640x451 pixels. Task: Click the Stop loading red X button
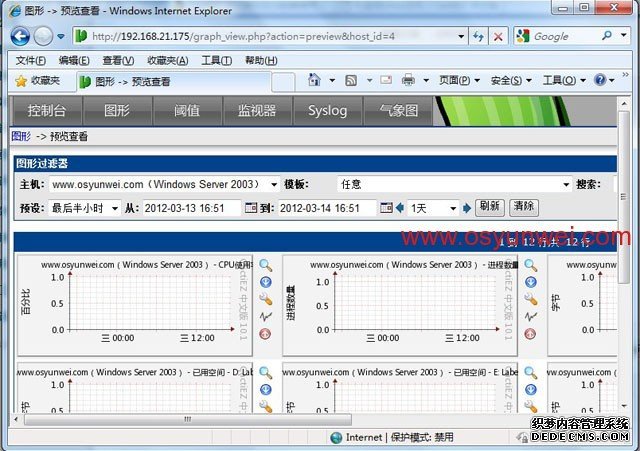(x=498, y=36)
